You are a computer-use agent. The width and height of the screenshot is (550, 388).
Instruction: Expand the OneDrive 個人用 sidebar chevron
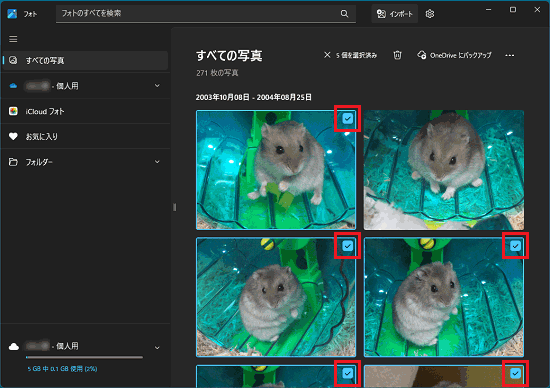[157, 86]
